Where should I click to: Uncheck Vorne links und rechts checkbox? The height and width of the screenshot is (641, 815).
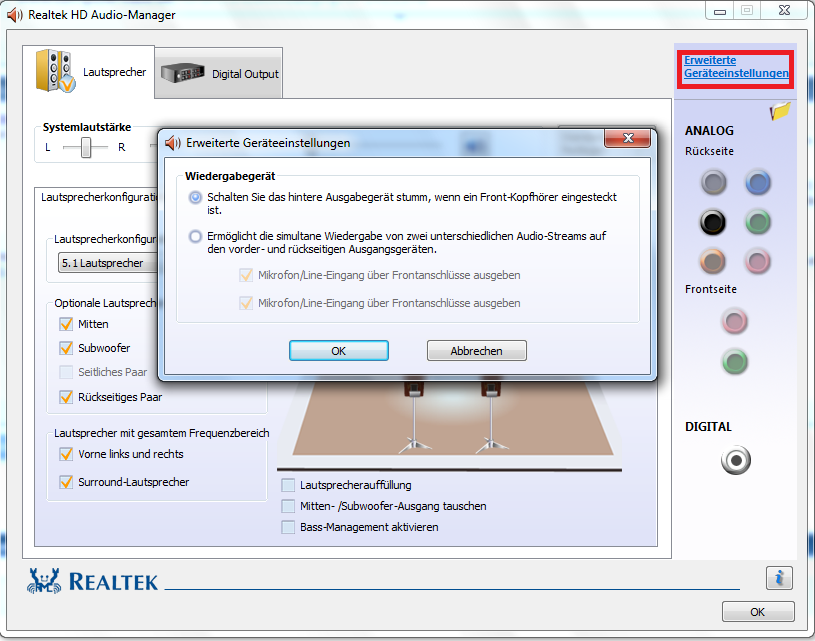[x=66, y=454]
